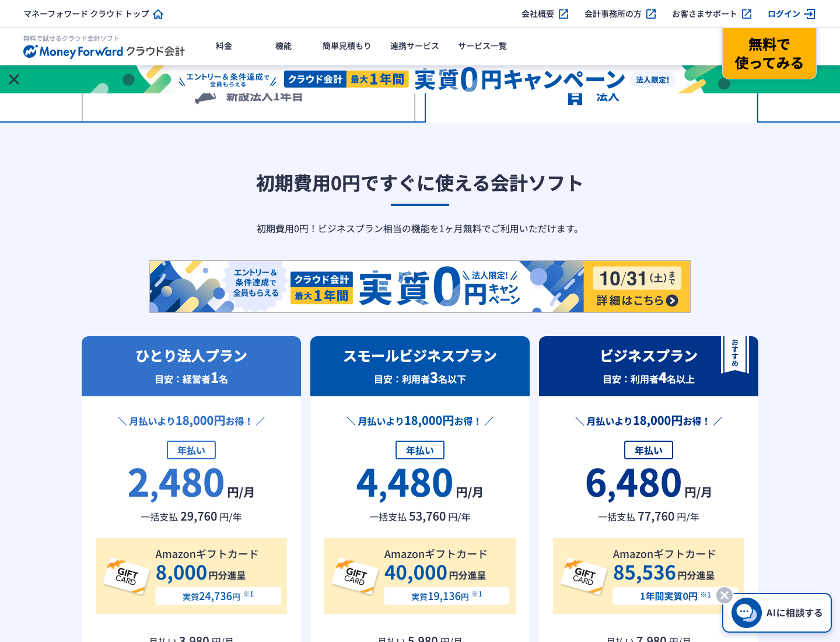
Task: Click the おすすめ ribbon on ビジネスプラン
Action: 735,354
